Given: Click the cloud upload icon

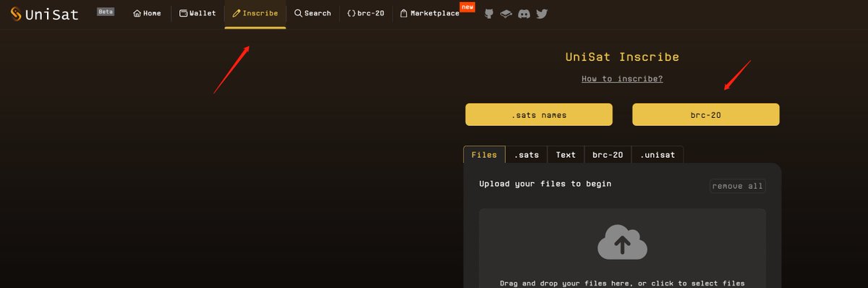Looking at the screenshot, I should (x=622, y=242).
